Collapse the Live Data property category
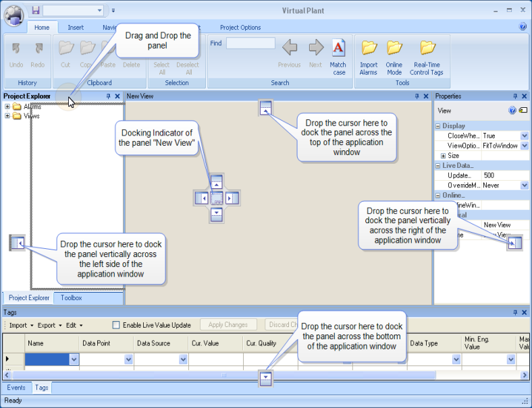 (x=437, y=166)
